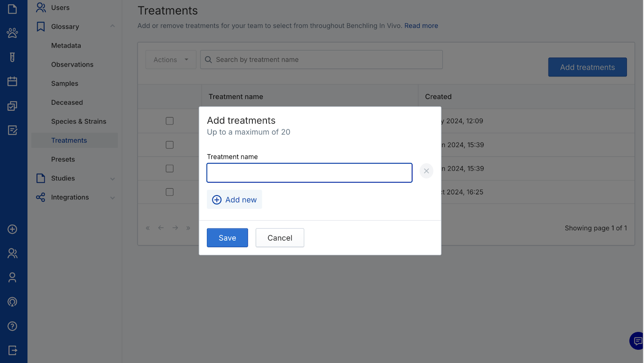Expand the Studies section chevron

113,179
